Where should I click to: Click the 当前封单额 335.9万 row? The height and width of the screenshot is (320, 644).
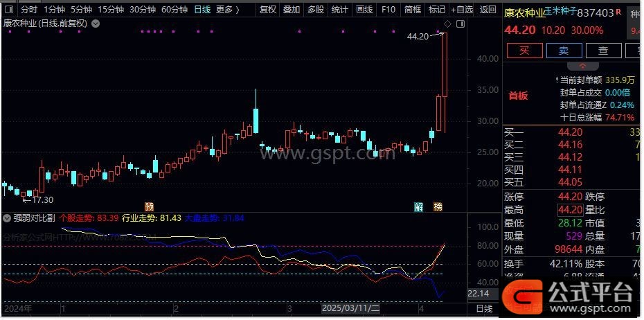click(595, 80)
